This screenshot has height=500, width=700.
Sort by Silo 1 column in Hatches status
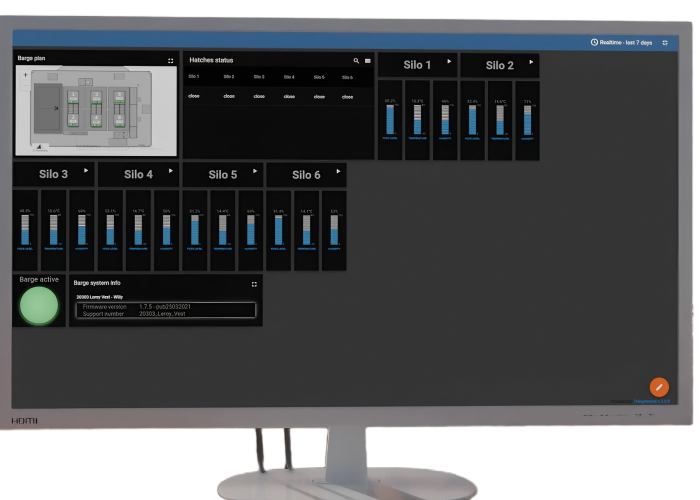[194, 76]
